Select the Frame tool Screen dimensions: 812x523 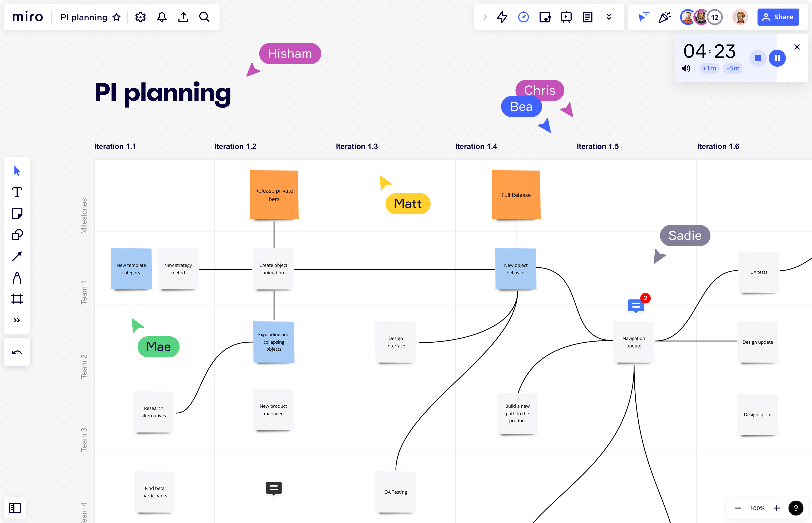click(x=17, y=299)
